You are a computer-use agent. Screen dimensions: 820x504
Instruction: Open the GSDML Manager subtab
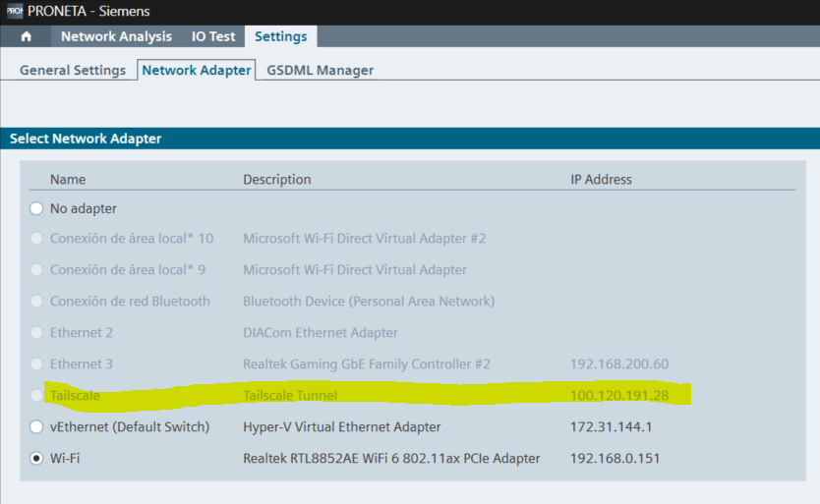321,70
